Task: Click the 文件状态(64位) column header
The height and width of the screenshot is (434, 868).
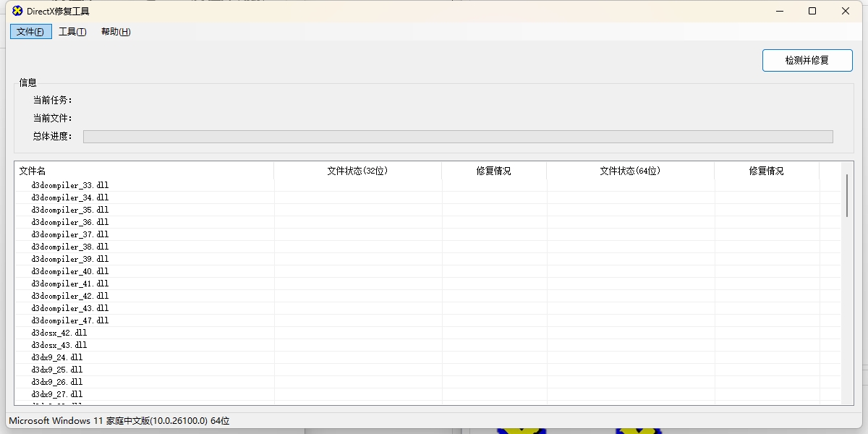Action: coord(629,169)
